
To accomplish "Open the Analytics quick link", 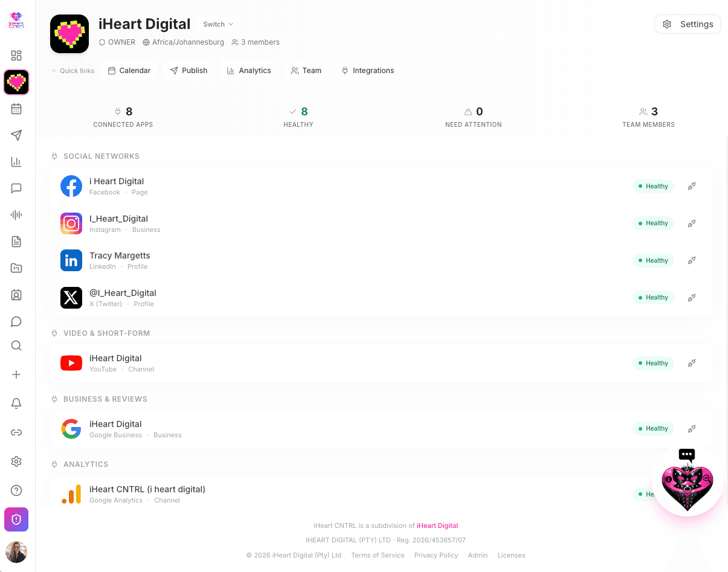I will click(249, 71).
